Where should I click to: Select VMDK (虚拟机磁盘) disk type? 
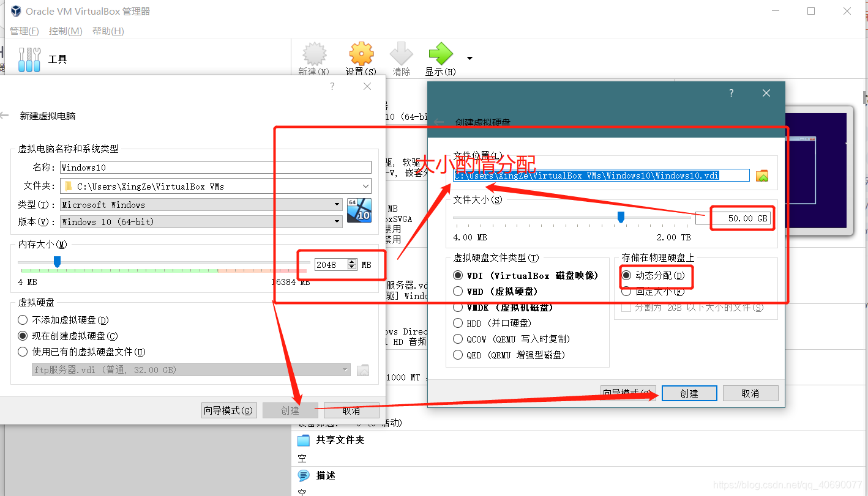458,307
